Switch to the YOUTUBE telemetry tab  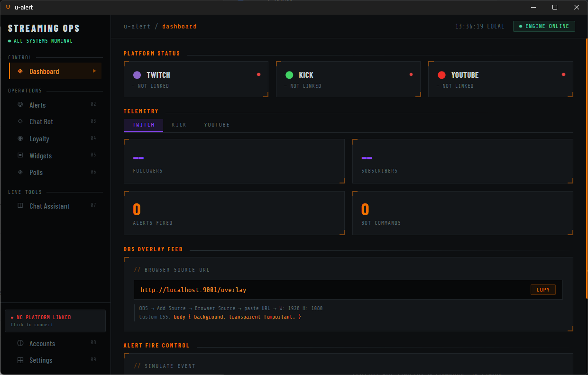click(217, 125)
